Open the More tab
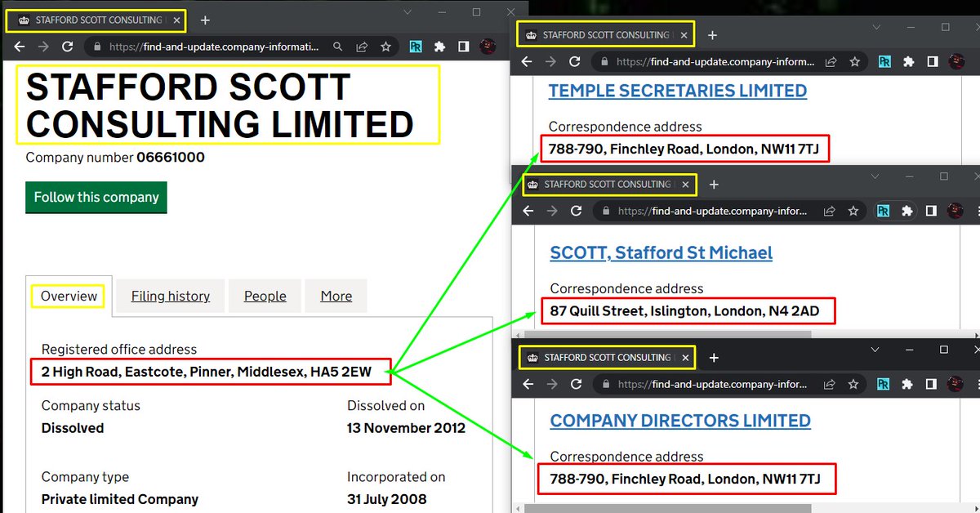This screenshot has width=980, height=513. click(x=336, y=296)
